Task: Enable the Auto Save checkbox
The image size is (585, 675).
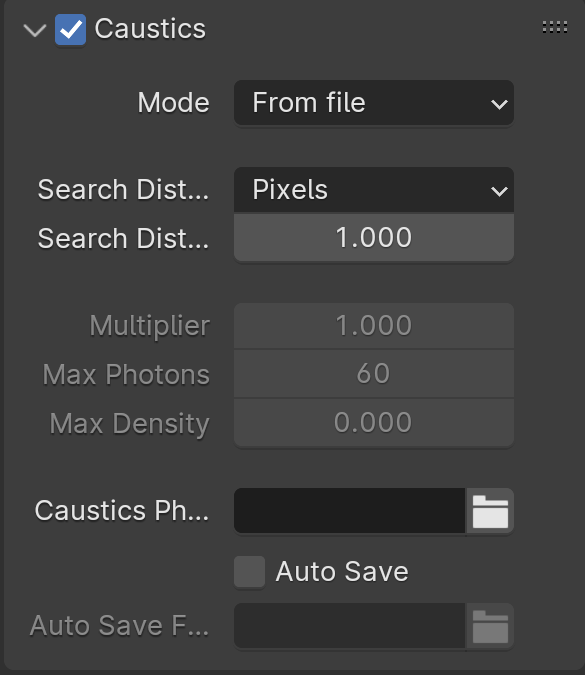Action: pyautogui.click(x=249, y=572)
